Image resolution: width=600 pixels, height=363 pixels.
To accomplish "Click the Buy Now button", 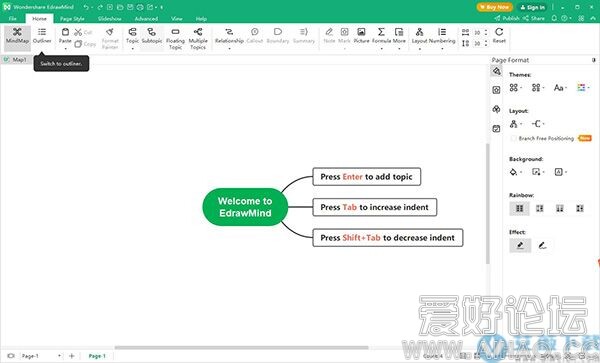I will coord(495,7).
